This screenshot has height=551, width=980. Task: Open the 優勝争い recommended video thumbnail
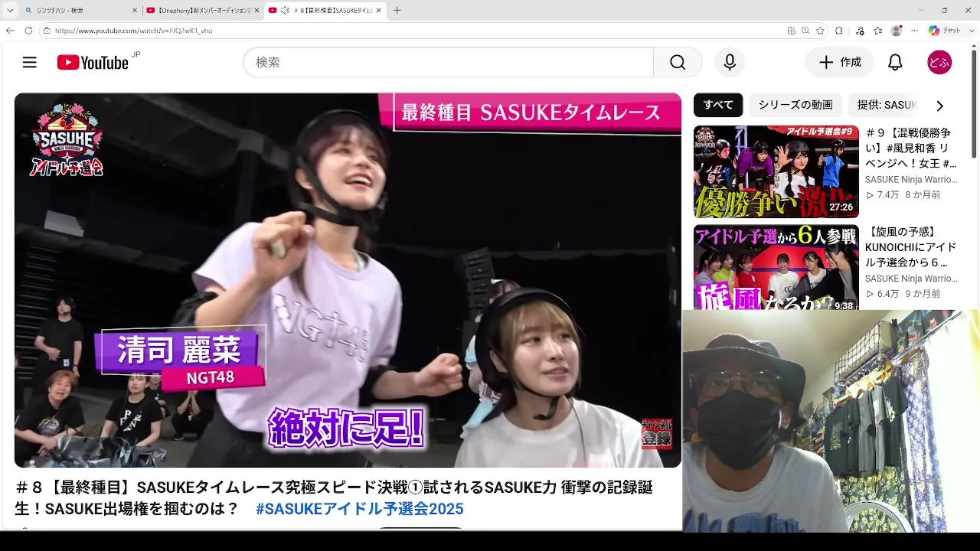point(776,172)
